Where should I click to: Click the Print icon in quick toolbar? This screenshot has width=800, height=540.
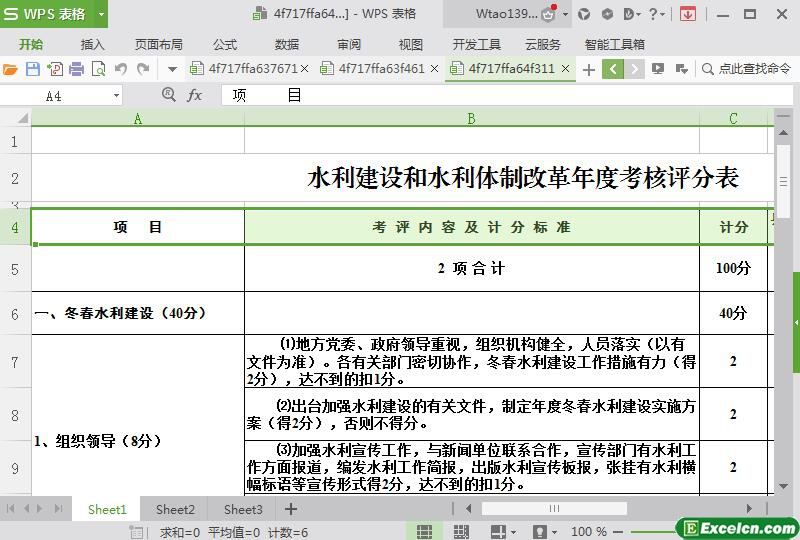point(76,69)
